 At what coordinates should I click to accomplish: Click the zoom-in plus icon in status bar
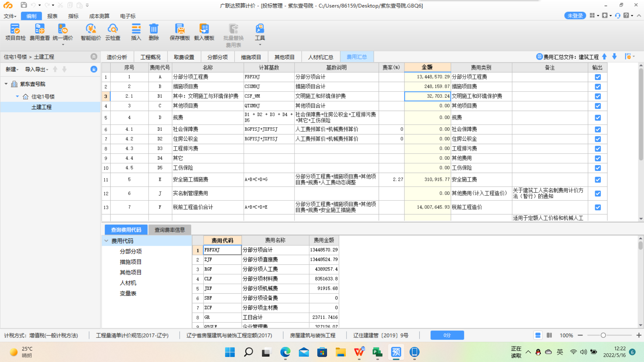pos(639,335)
